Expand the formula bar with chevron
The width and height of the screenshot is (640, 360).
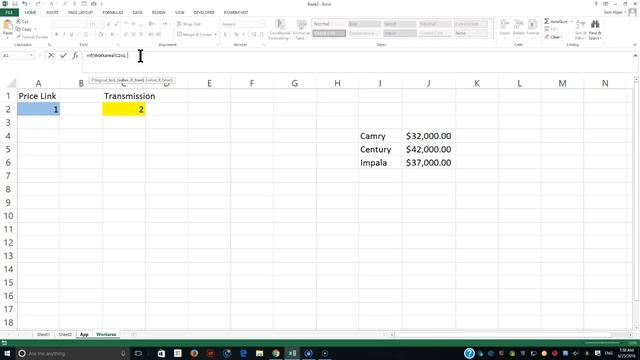(x=635, y=55)
